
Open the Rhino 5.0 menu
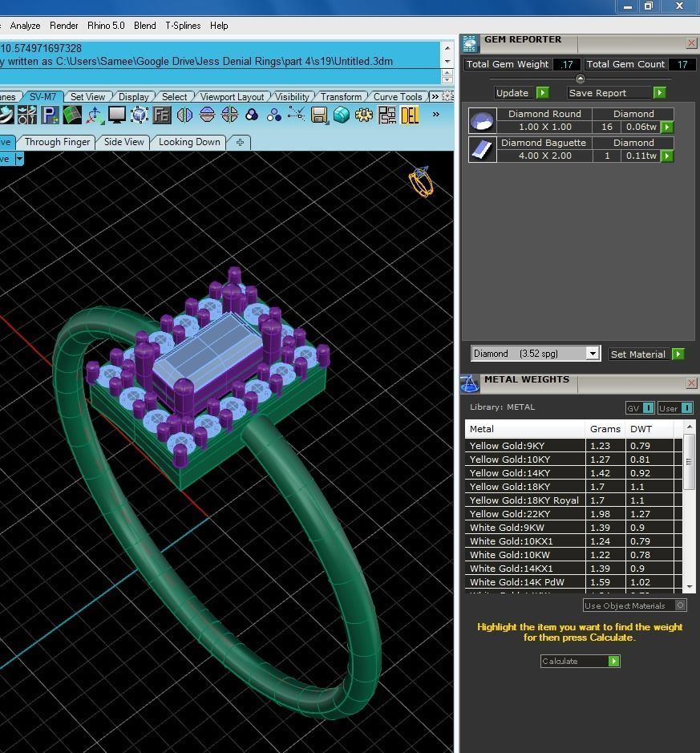[x=106, y=26]
